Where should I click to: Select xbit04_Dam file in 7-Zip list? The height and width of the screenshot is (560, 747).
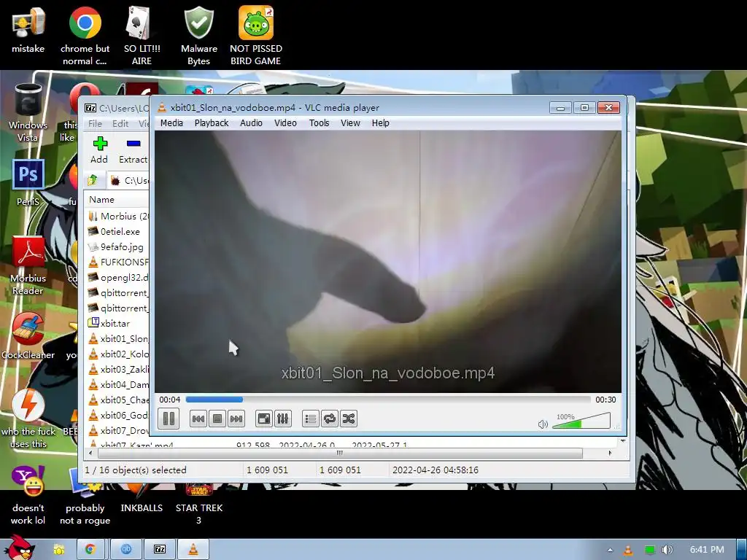tap(118, 384)
